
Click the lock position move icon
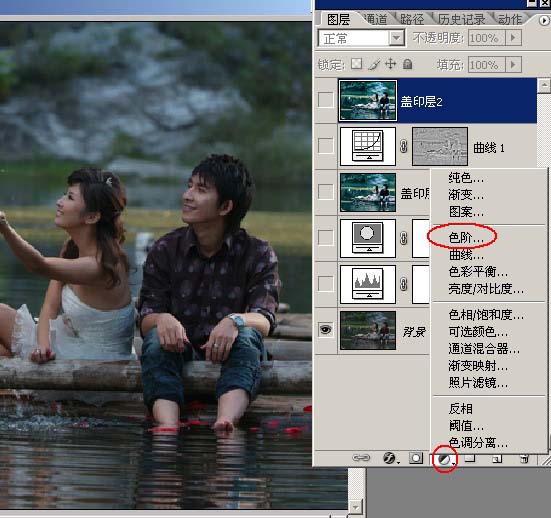point(390,64)
